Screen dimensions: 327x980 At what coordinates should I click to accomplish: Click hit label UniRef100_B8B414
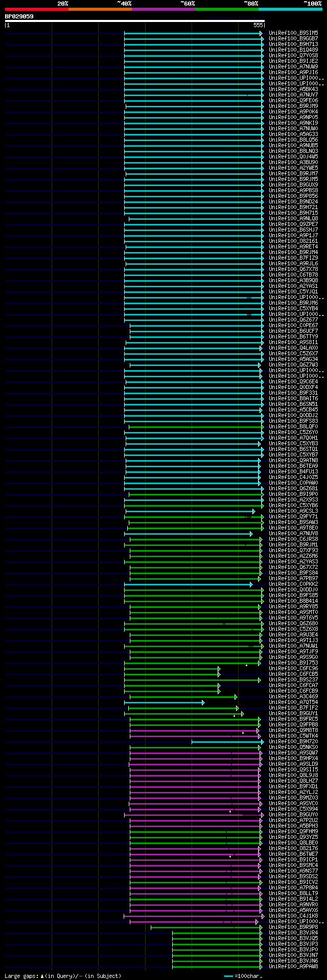click(x=293, y=601)
